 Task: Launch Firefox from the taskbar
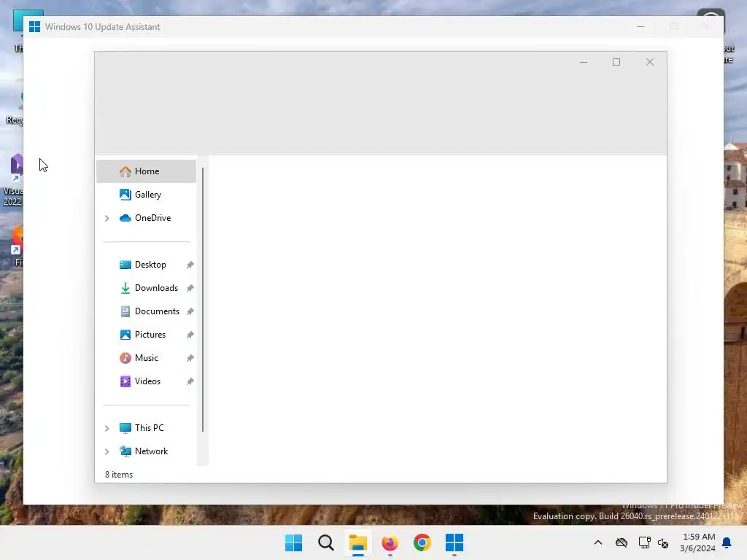(390, 542)
